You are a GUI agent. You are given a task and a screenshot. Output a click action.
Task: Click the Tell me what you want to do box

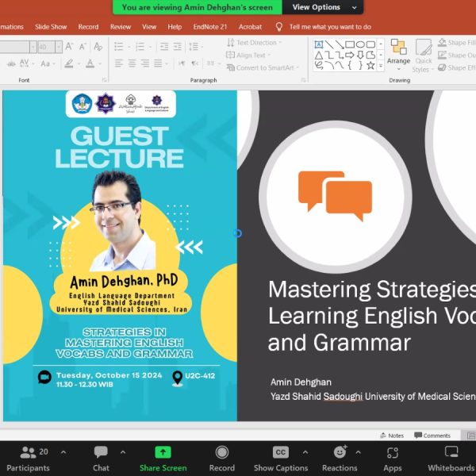tap(329, 26)
